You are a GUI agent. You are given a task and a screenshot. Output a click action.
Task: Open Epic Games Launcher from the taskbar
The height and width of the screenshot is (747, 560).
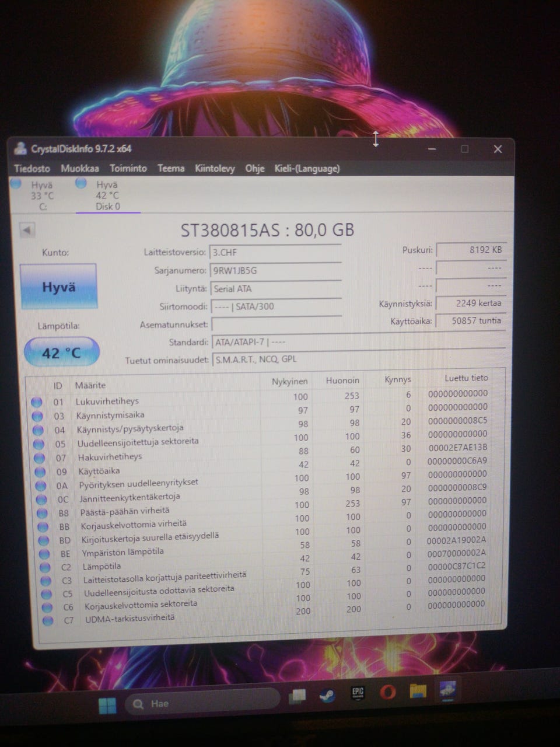[x=358, y=694]
